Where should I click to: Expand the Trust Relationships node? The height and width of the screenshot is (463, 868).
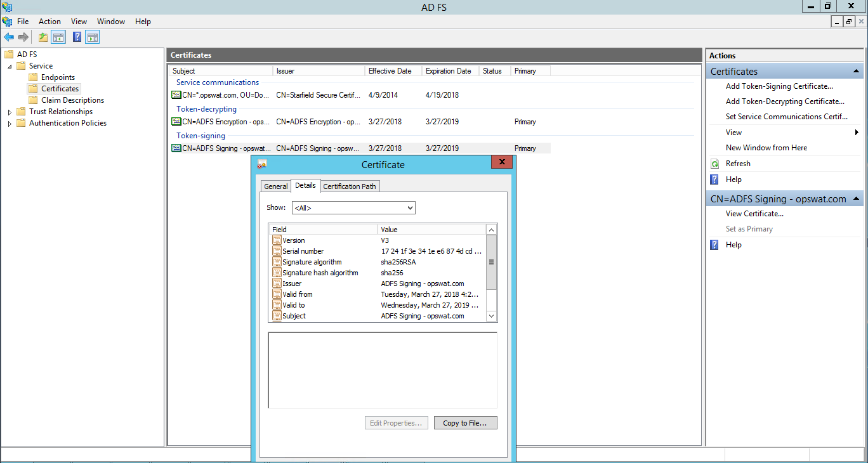pyautogui.click(x=10, y=112)
